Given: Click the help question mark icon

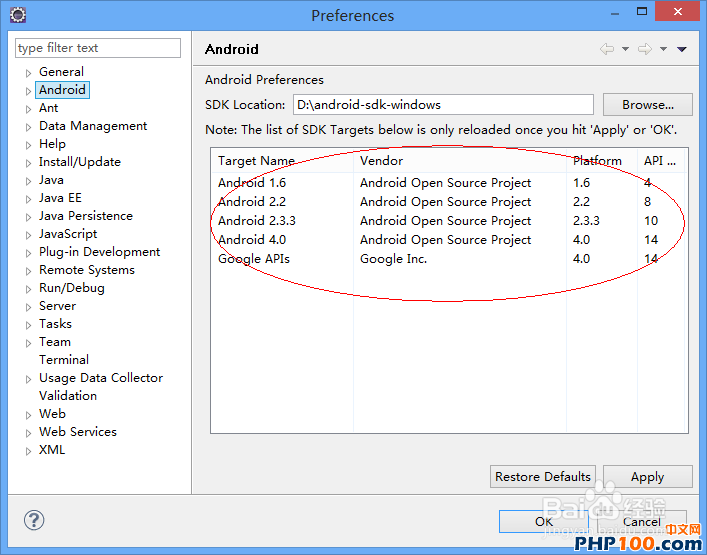Looking at the screenshot, I should pyautogui.click(x=34, y=520).
